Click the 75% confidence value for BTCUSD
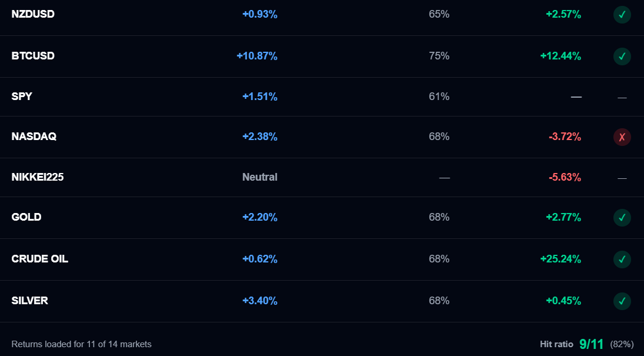Image resolution: width=644 pixels, height=356 pixels. tap(439, 56)
